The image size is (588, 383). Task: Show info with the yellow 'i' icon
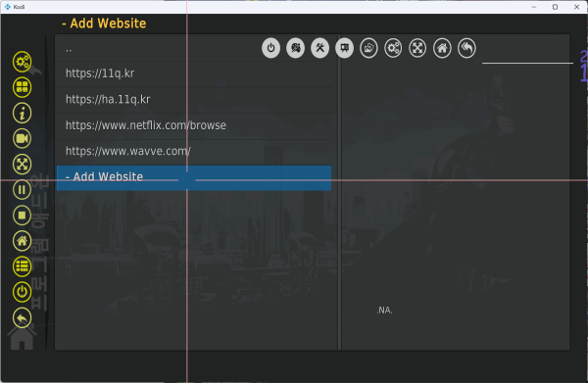(x=23, y=113)
